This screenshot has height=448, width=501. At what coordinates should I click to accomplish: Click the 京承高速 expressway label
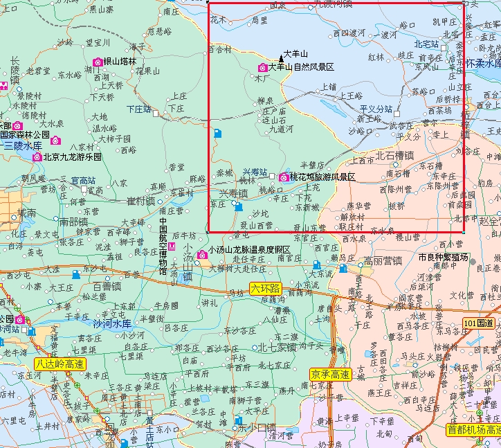pyautogui.click(x=330, y=375)
